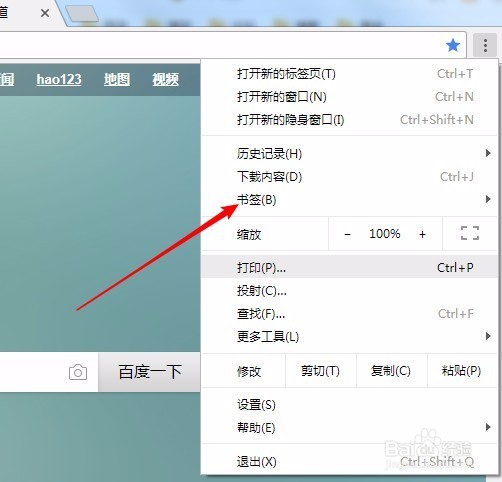Select 打开新的标签页(T) menu item
Screen dimensions: 502x482
point(349,74)
